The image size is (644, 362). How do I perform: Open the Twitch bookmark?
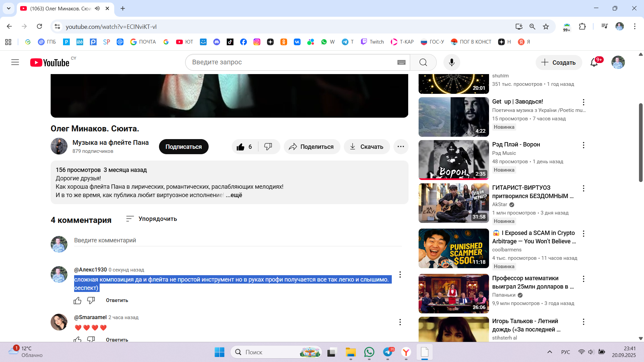point(372,42)
